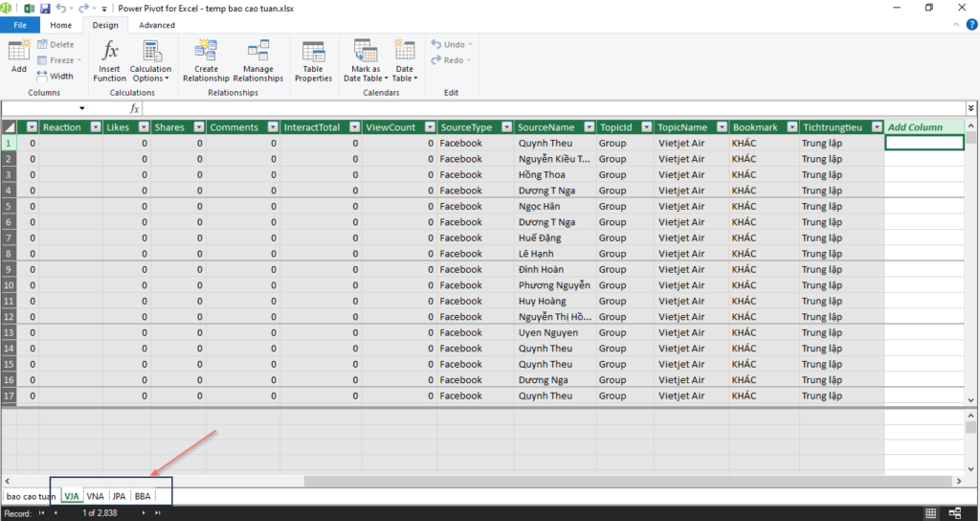Open the TopicId filter dropdown
The height and width of the screenshot is (521, 980).
coord(646,127)
